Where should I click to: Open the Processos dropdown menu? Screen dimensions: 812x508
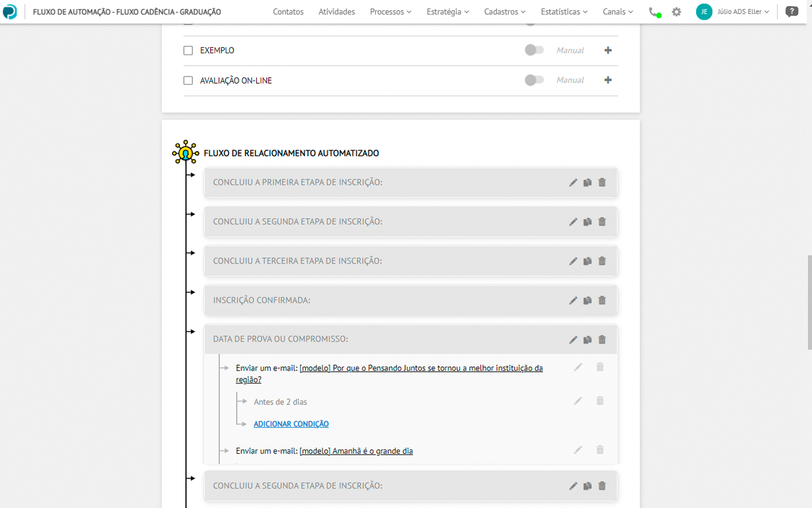point(390,12)
